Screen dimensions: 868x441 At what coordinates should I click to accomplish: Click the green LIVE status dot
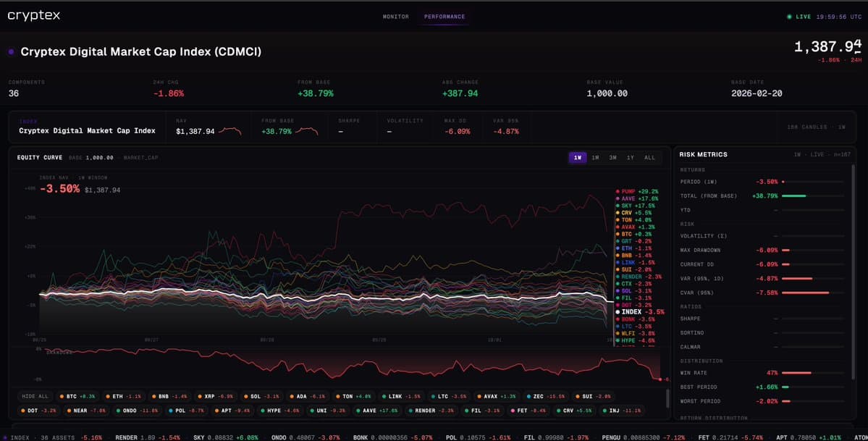[789, 17]
